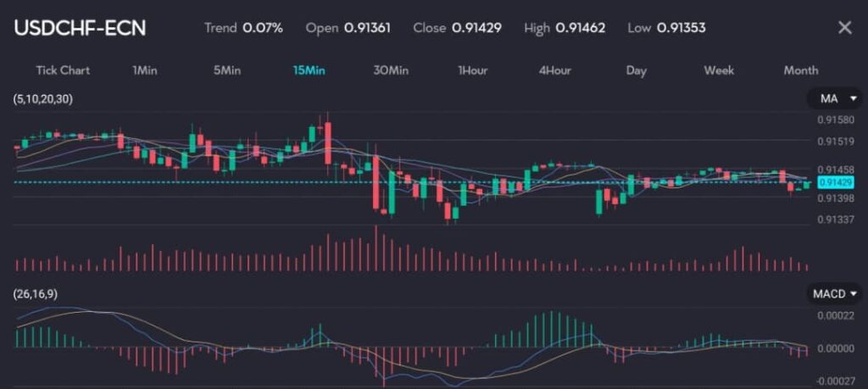Click the MA parameters (5,10,20,30) label

pos(42,99)
